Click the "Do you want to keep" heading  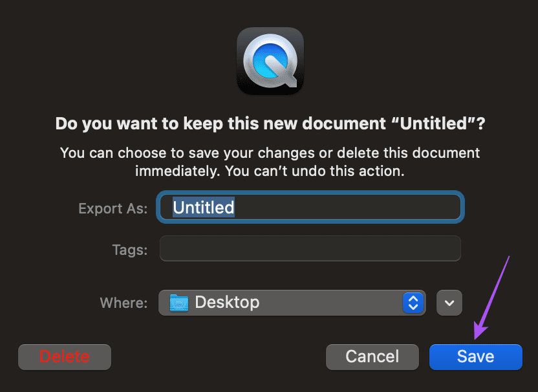pyautogui.click(x=270, y=124)
